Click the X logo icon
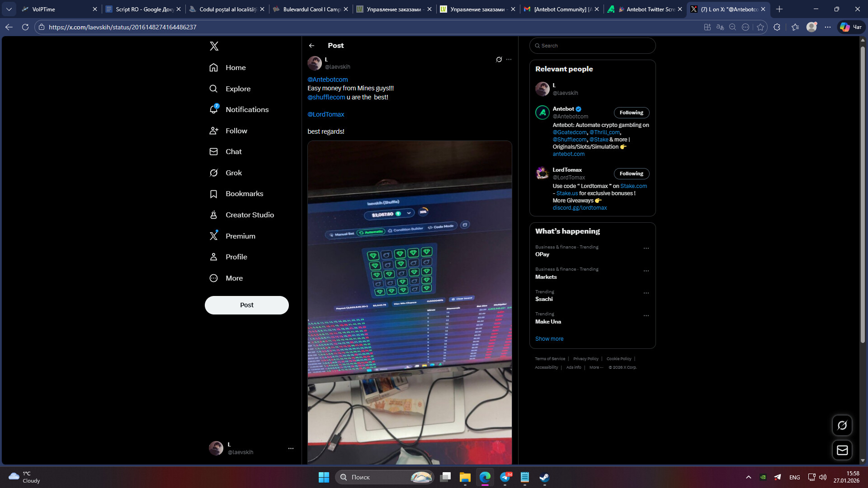This screenshot has height=488, width=868. coord(214,46)
